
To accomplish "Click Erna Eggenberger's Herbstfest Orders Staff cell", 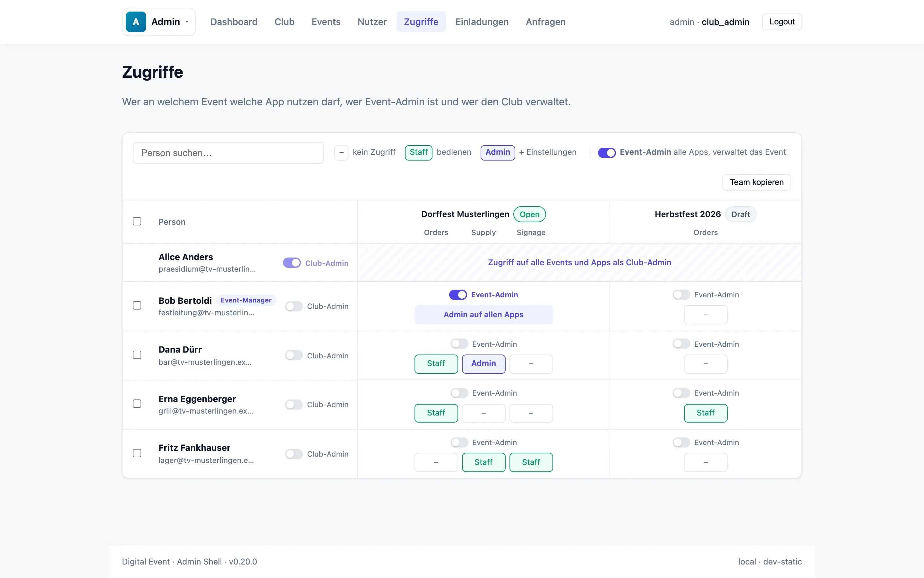I will [x=705, y=413].
